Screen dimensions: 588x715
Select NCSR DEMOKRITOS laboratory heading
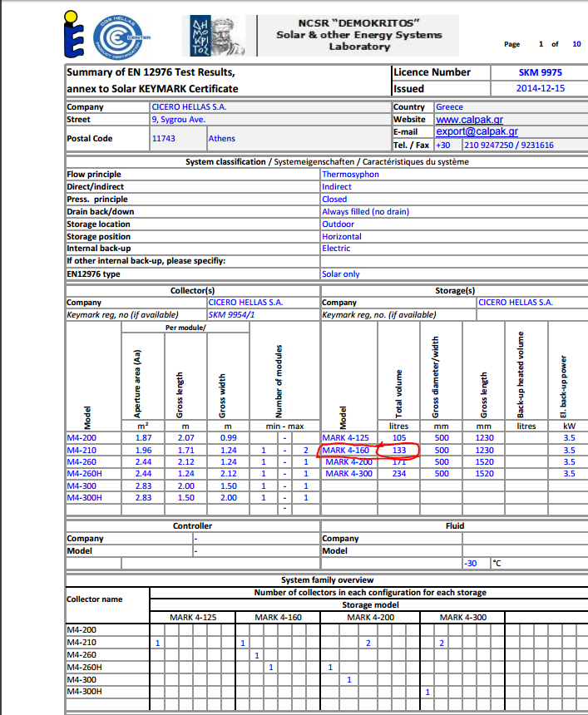pyautogui.click(x=359, y=35)
